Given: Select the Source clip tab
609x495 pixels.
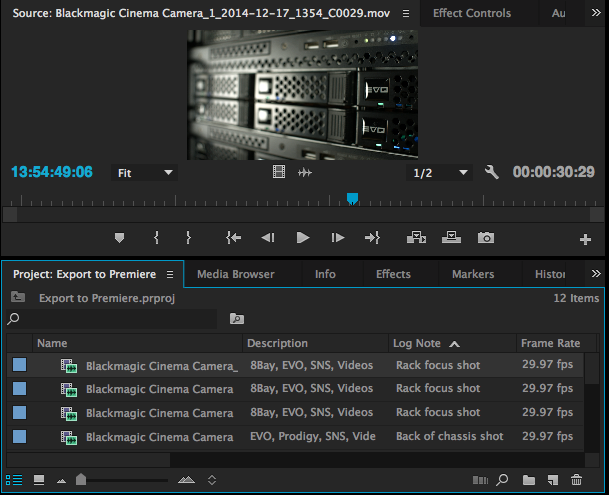Looking at the screenshot, I should 201,13.
